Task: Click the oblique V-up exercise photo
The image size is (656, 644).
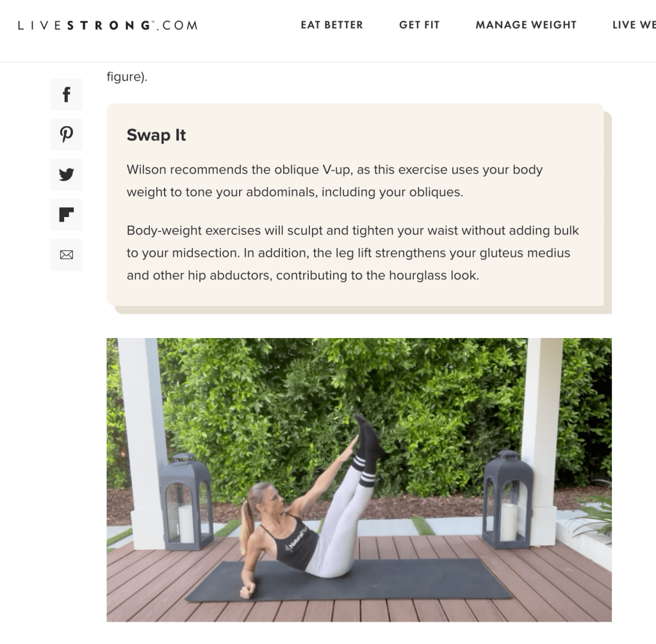Action: pyautogui.click(x=359, y=479)
